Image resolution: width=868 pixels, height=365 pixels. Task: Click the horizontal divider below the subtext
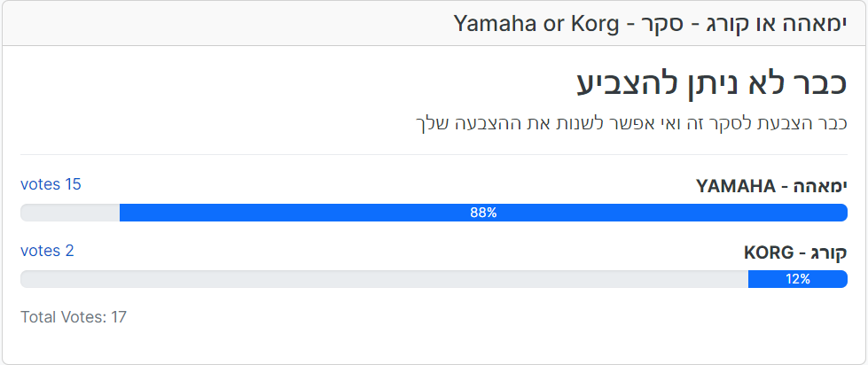point(434,154)
